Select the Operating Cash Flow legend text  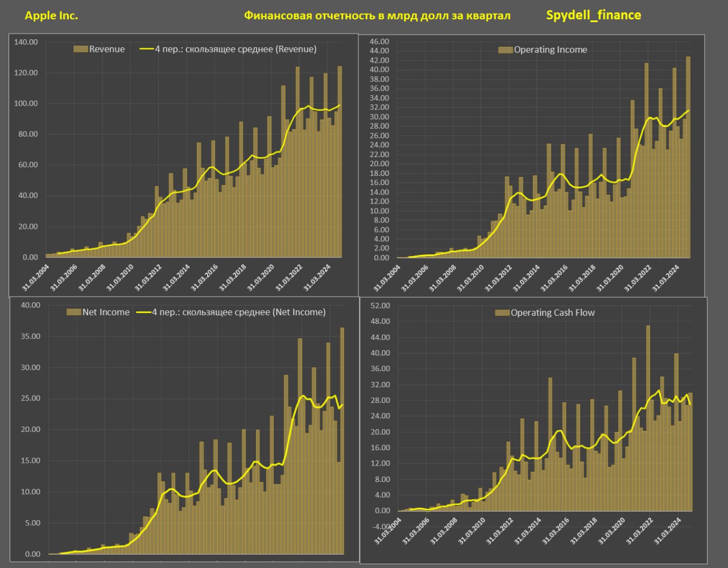click(552, 313)
